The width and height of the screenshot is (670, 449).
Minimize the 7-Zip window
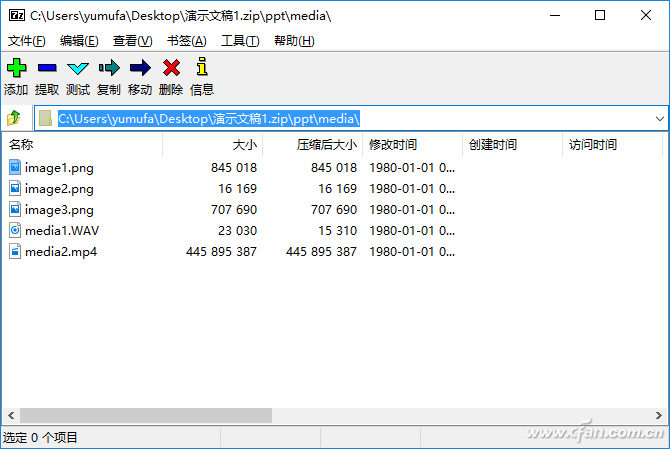[555, 15]
